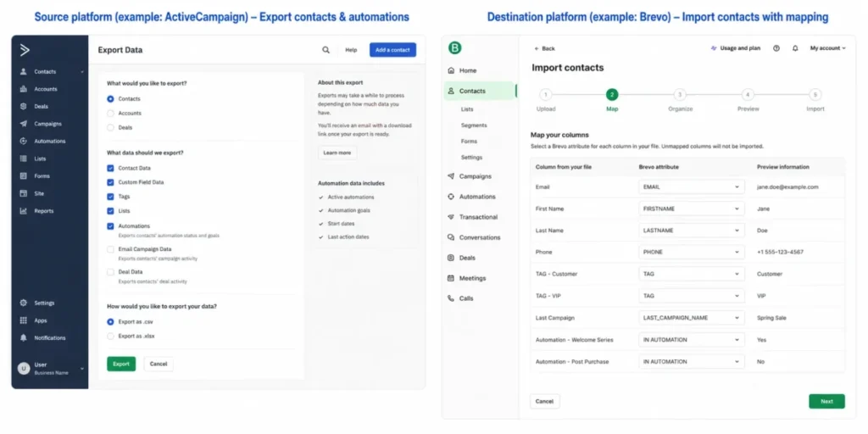
Task: Open Campaigns megaphone icon in ActiveCampaign sidebar
Action: 23,124
